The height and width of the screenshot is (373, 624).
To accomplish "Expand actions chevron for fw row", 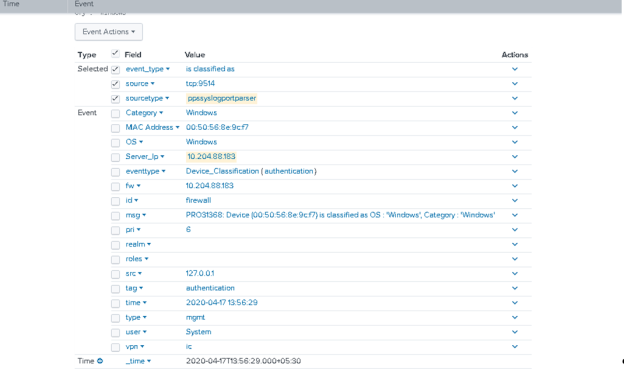I will click(x=515, y=186).
